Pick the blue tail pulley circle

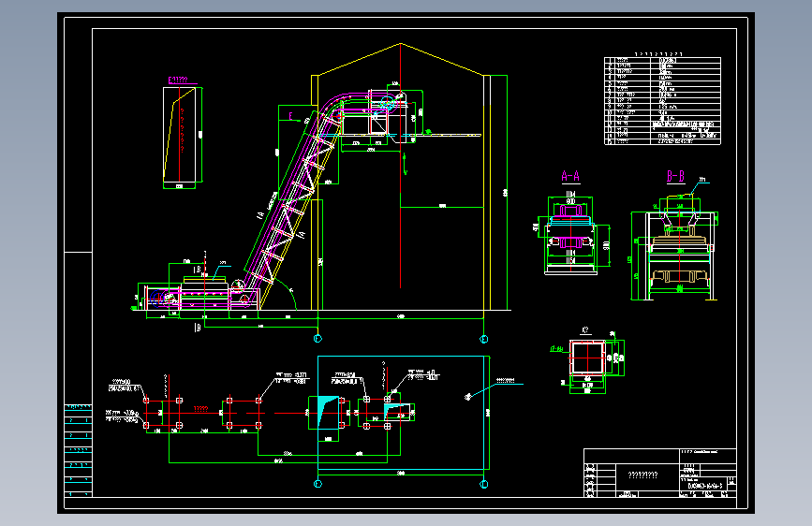coord(157,299)
